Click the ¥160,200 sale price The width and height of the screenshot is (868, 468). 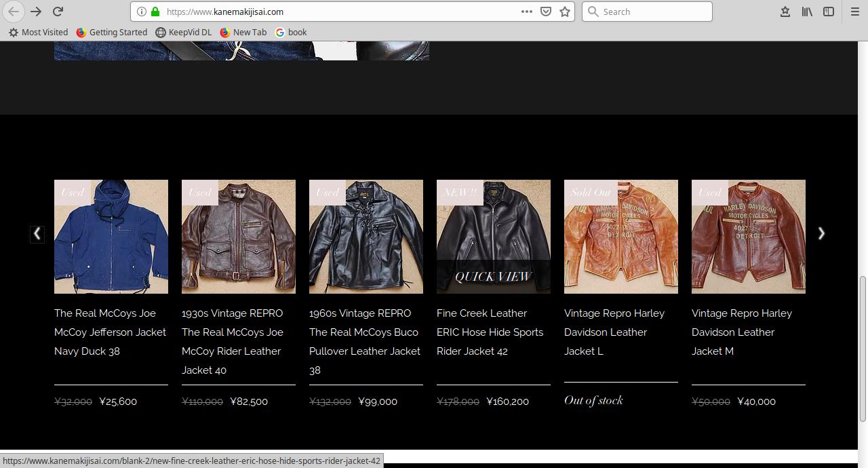pos(508,402)
